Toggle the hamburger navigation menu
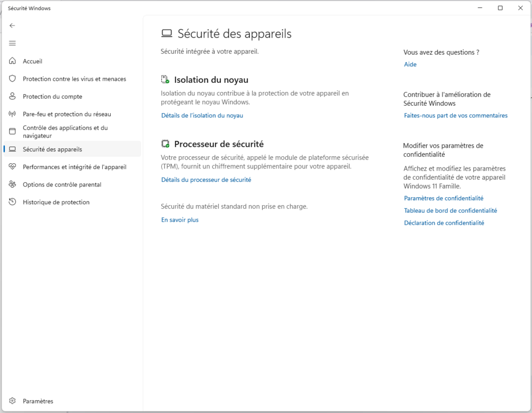This screenshot has width=532, height=413. pos(12,43)
